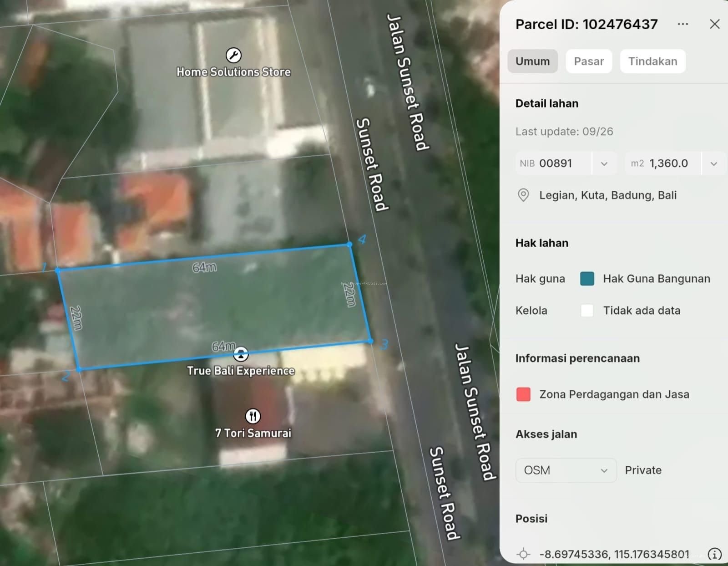Select parcel corner point 4
This screenshot has width=728, height=566.
pos(349,245)
